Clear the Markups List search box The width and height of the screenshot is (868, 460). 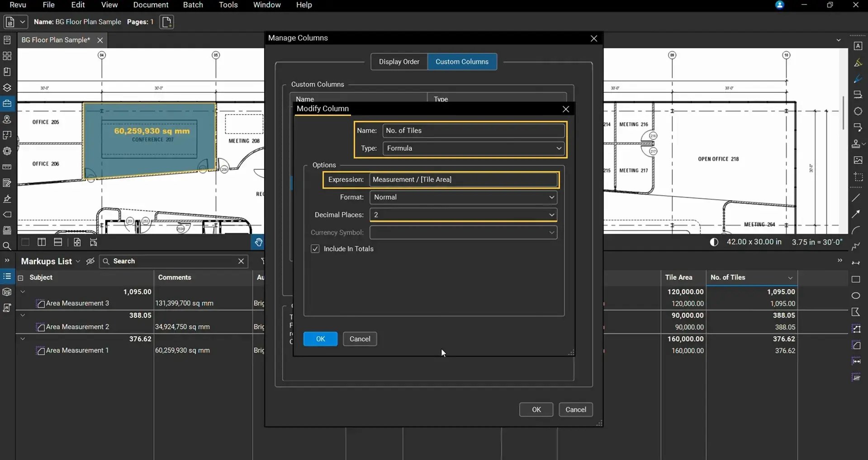click(x=241, y=261)
